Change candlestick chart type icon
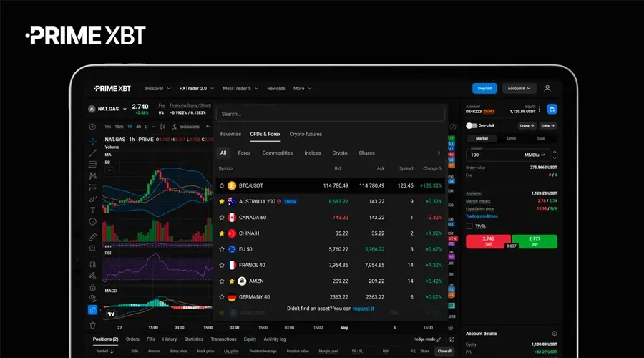644x358 pixels. pyautogui.click(x=162, y=127)
